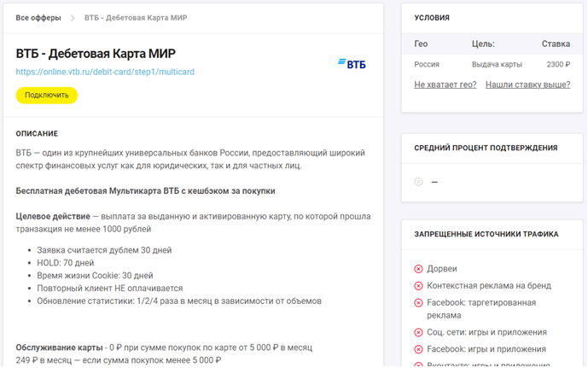Click 'СРЕДНИЙ ПРОЦЕНТ ПОДТВЕРЖДЕНИЯ' panel title
Screen dimensions: 588x368
486,148
